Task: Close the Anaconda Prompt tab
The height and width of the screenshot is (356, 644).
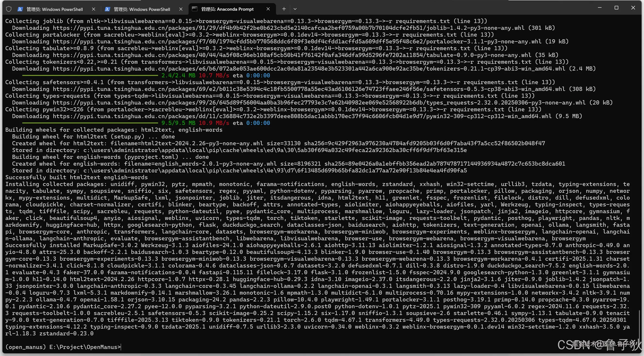Action: pos(268,9)
